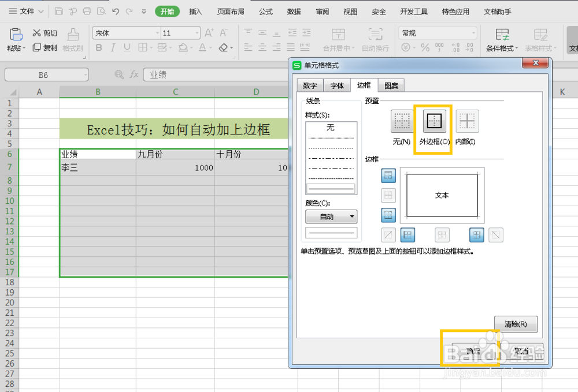578x392 pixels.
Task: Click the font color A icon
Action: pyautogui.click(x=202, y=47)
